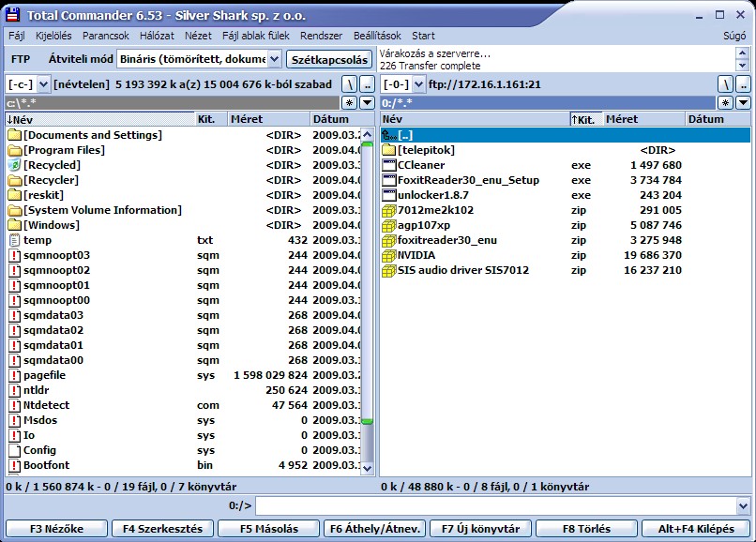
Task: Go to left panel parent directory button
Action: point(368,84)
